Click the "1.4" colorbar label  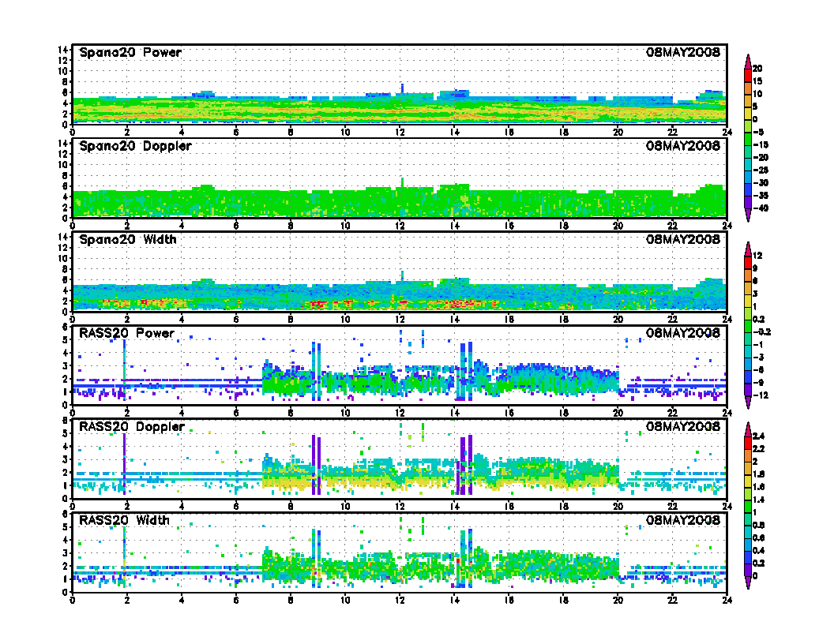(758, 500)
